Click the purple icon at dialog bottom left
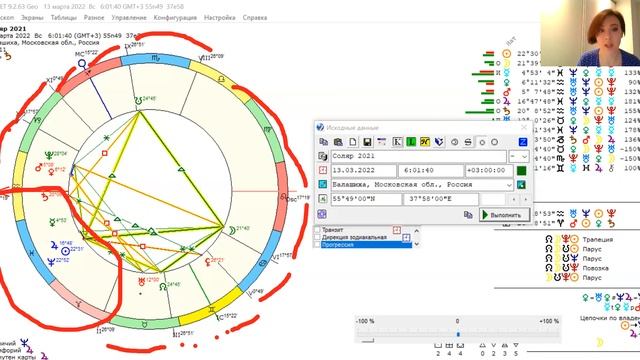This screenshot has width=640, height=360. pos(322,214)
